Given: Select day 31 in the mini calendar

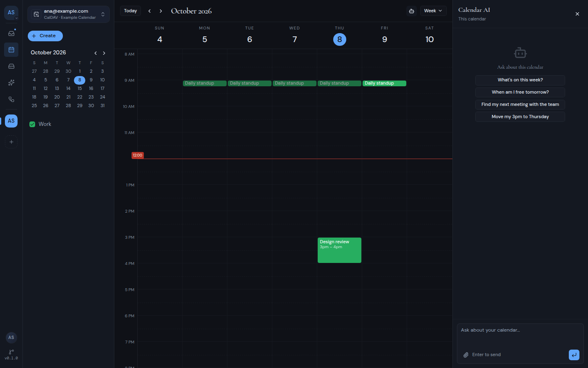Looking at the screenshot, I should [102, 106].
